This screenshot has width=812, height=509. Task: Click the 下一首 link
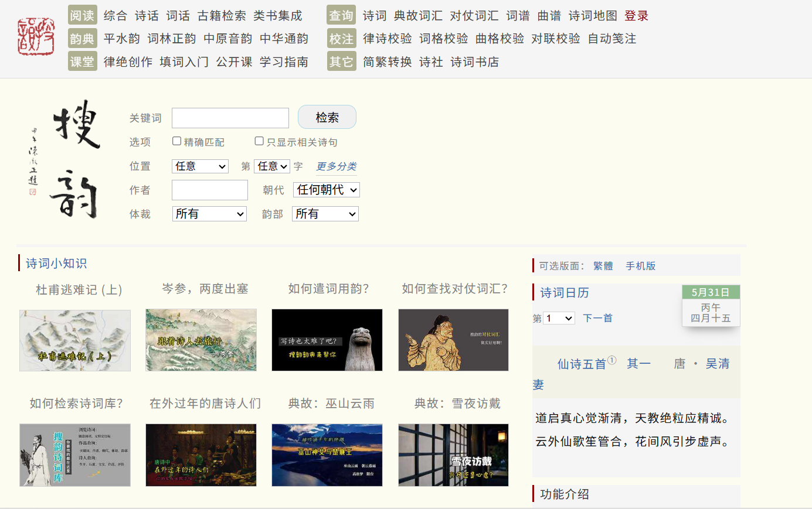pos(598,318)
